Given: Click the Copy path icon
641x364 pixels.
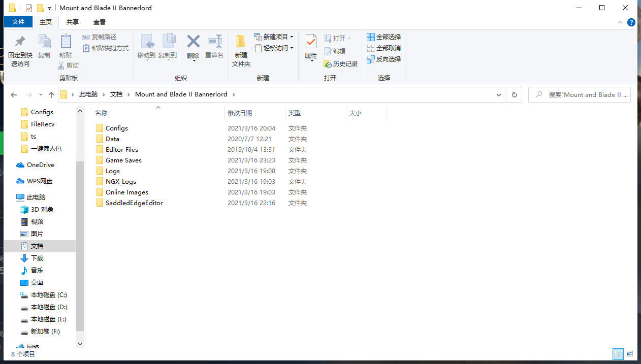Looking at the screenshot, I should pos(86,37).
